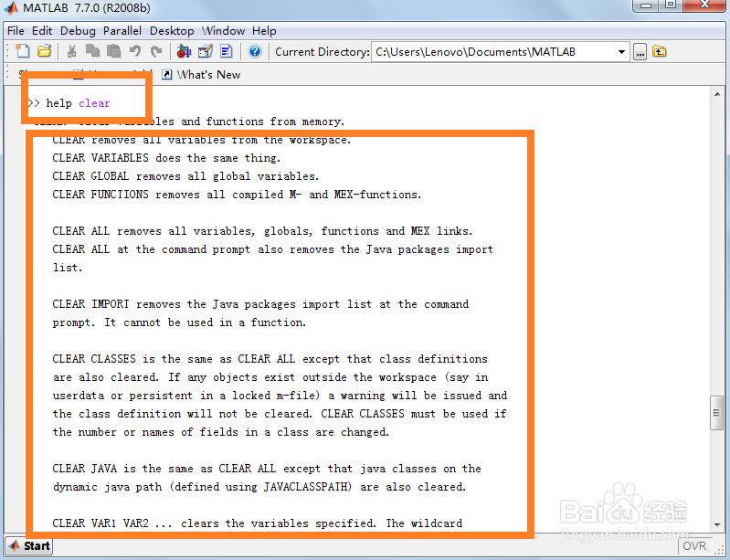Copy selection with the toolbar copy icon
This screenshot has width=730, height=560.
pos(92,51)
